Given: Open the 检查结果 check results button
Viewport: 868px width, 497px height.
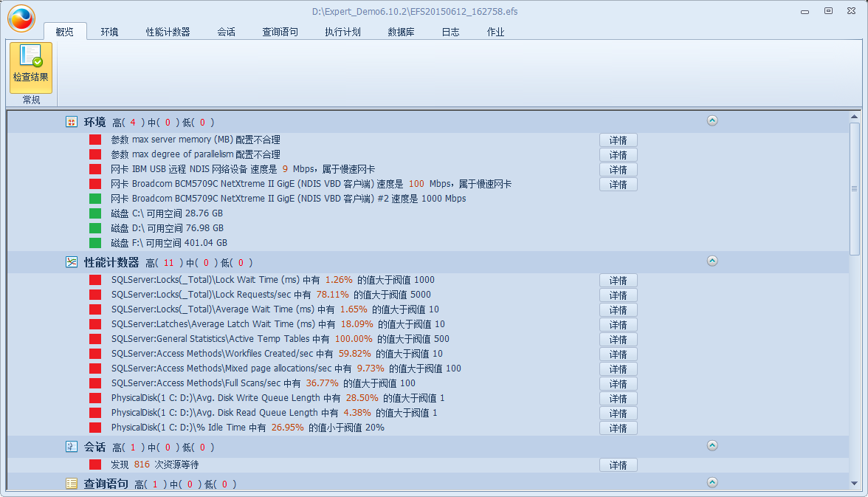Looking at the screenshot, I should tap(31, 68).
